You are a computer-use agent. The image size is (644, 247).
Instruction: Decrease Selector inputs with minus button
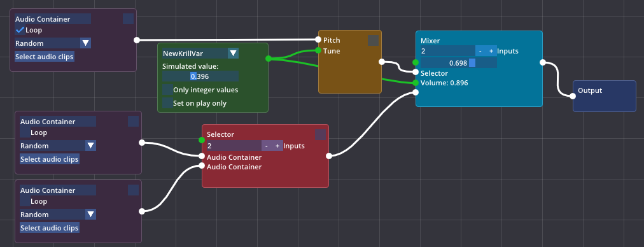[267, 146]
